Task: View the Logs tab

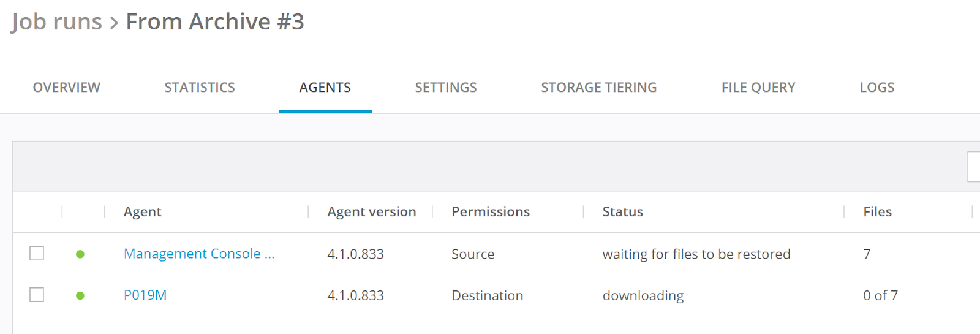Action: tap(876, 88)
